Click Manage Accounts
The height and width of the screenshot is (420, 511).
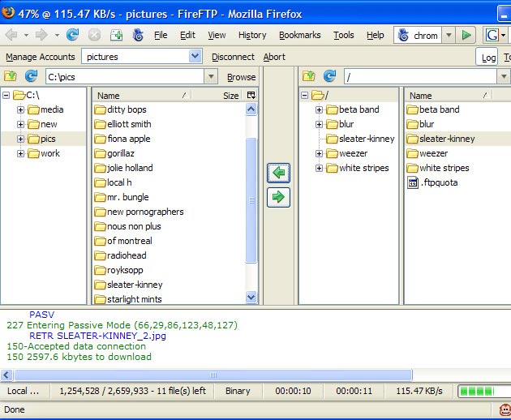(x=41, y=57)
